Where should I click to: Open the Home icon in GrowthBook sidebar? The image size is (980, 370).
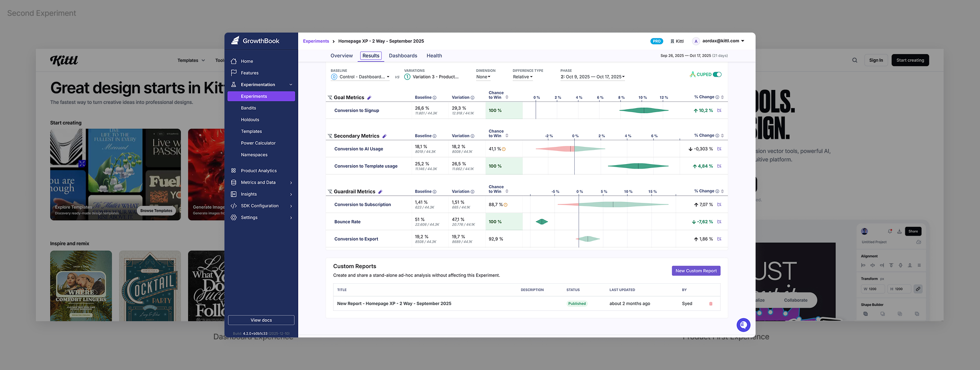point(234,61)
